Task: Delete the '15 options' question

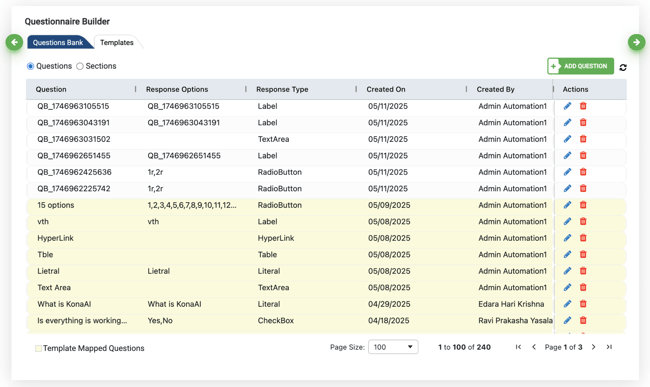Action: coord(583,205)
